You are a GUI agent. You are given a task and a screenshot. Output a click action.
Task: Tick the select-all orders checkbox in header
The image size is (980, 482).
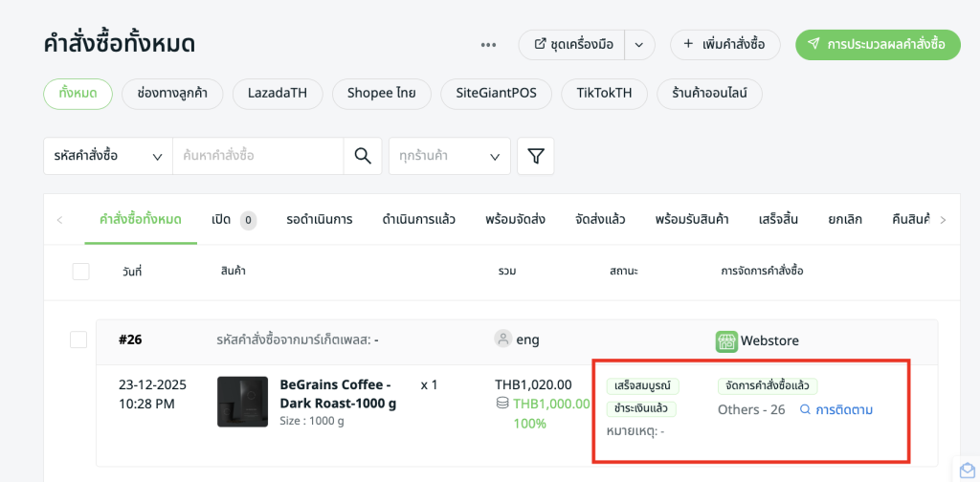pyautogui.click(x=81, y=272)
